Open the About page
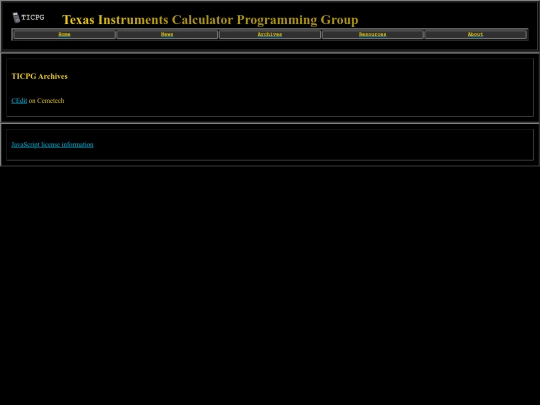 475,34
